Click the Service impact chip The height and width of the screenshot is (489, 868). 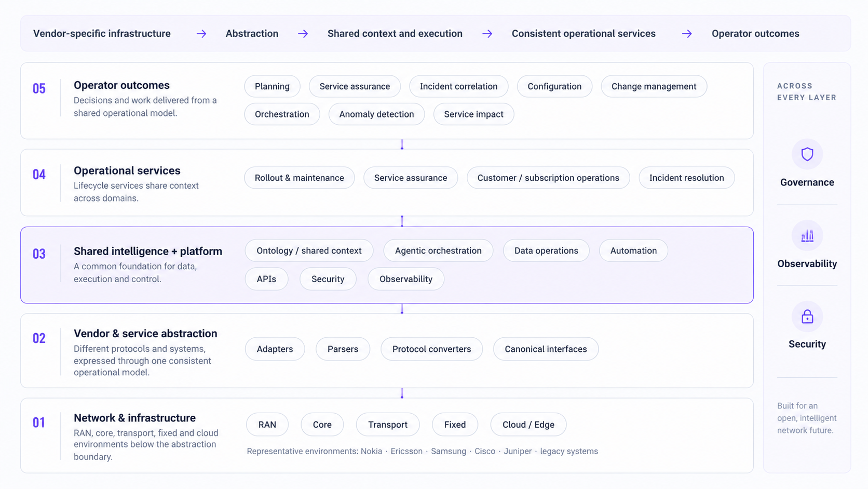pos(473,114)
